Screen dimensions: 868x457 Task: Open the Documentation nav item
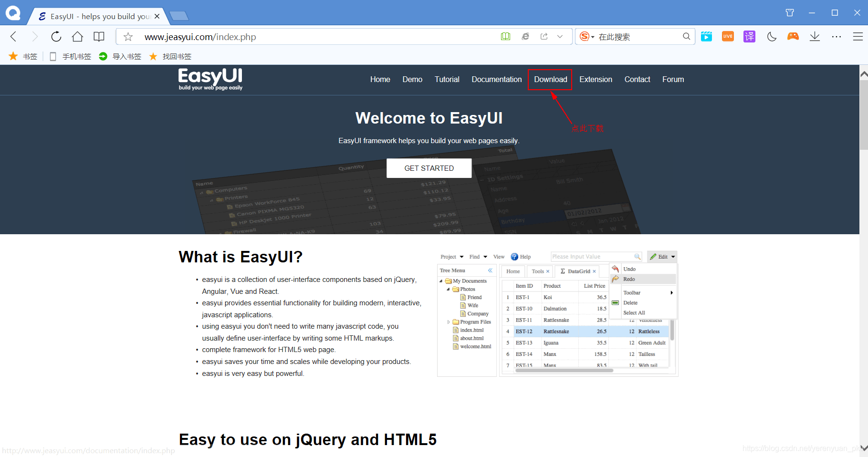coord(497,79)
